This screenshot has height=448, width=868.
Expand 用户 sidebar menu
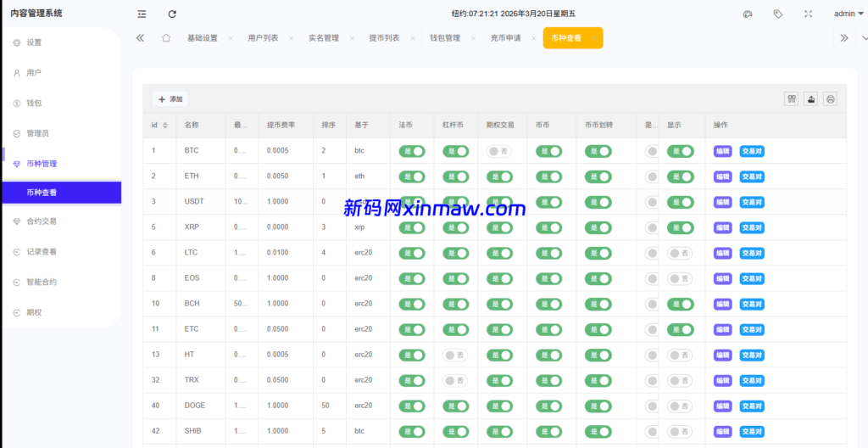[61, 73]
